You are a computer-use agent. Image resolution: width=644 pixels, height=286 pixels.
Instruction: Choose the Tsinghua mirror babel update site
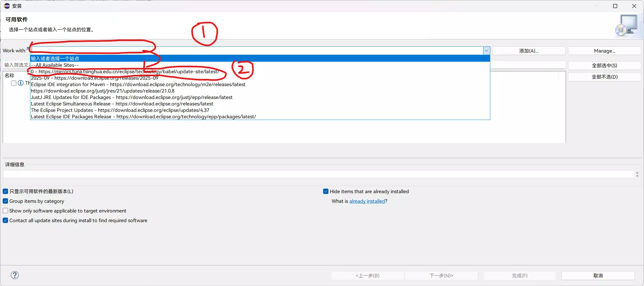(125, 72)
